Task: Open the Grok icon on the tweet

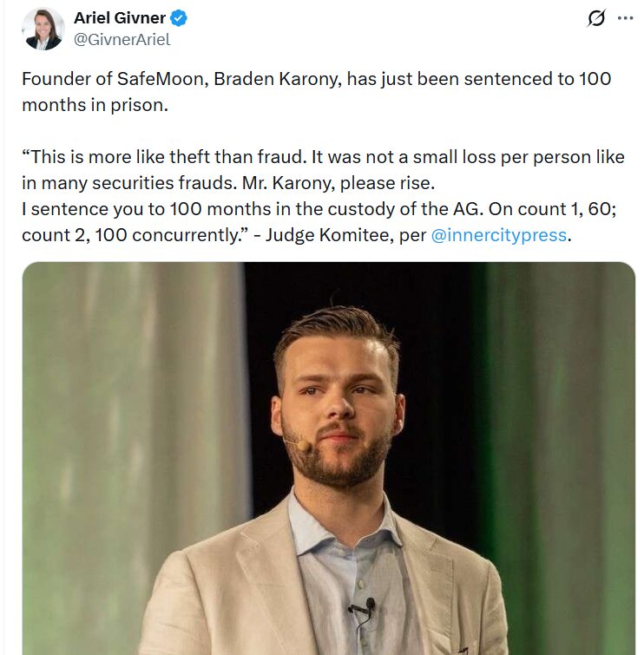Action: (596, 18)
